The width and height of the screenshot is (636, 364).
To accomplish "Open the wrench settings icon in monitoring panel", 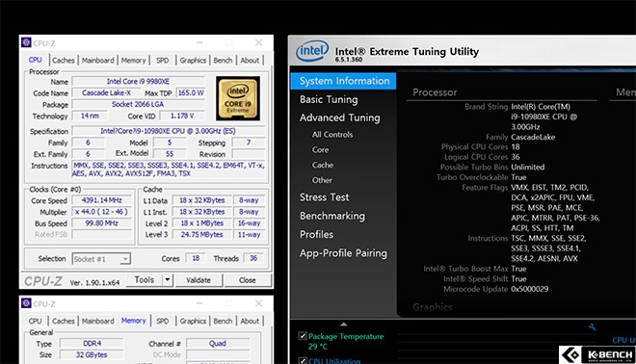I will pyautogui.click(x=592, y=327).
